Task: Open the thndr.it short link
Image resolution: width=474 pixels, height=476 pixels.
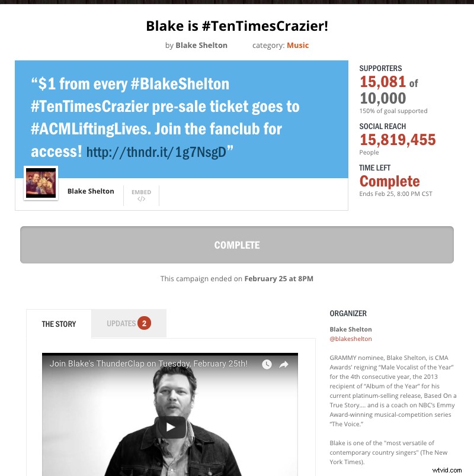Action: 156,152
